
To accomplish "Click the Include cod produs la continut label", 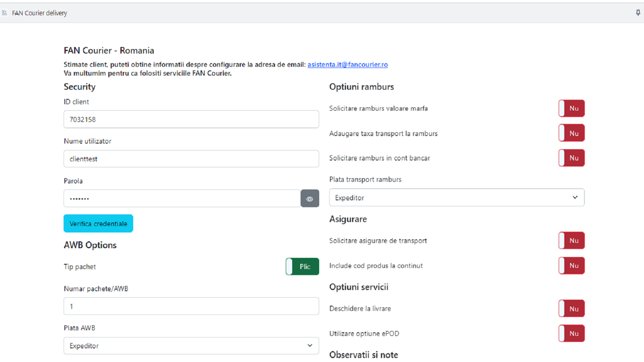I will pyautogui.click(x=376, y=265).
